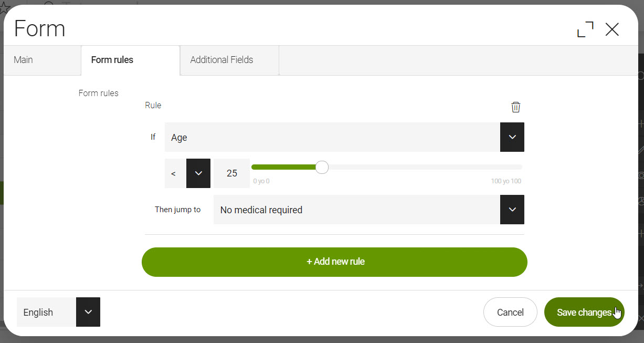The height and width of the screenshot is (343, 644).
Task: Click the age slider's round handle
Action: coord(322,168)
